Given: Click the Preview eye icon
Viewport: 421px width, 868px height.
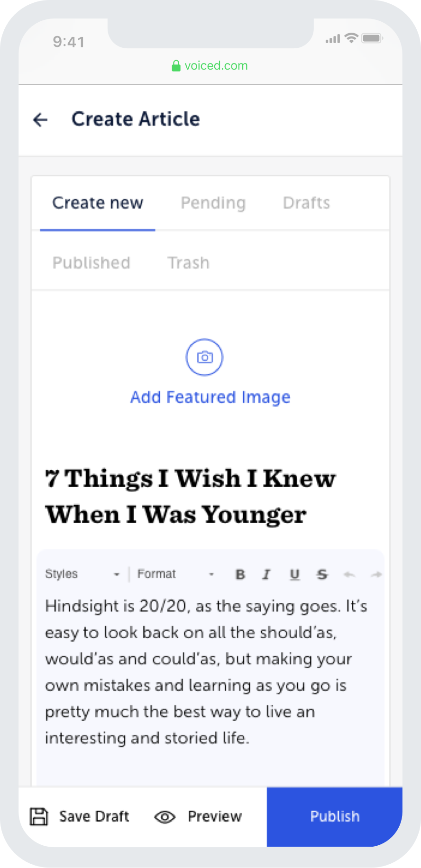Looking at the screenshot, I should coord(165,817).
